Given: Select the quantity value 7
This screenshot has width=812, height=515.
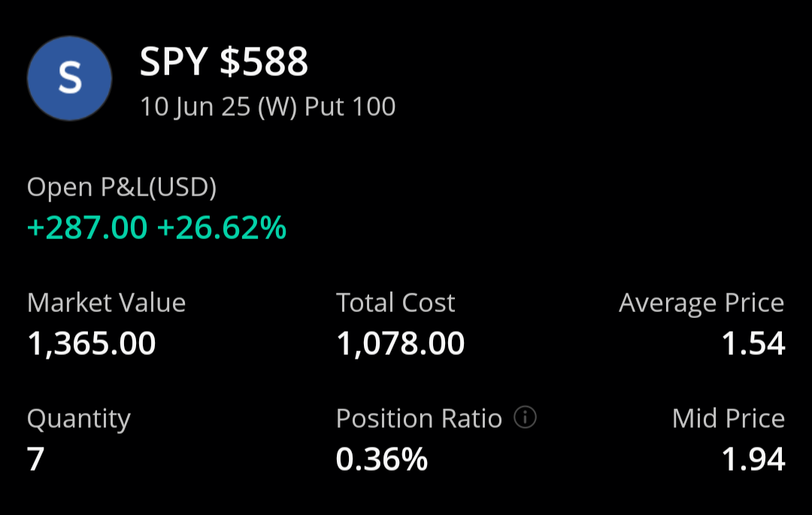Looking at the screenshot, I should tap(36, 459).
